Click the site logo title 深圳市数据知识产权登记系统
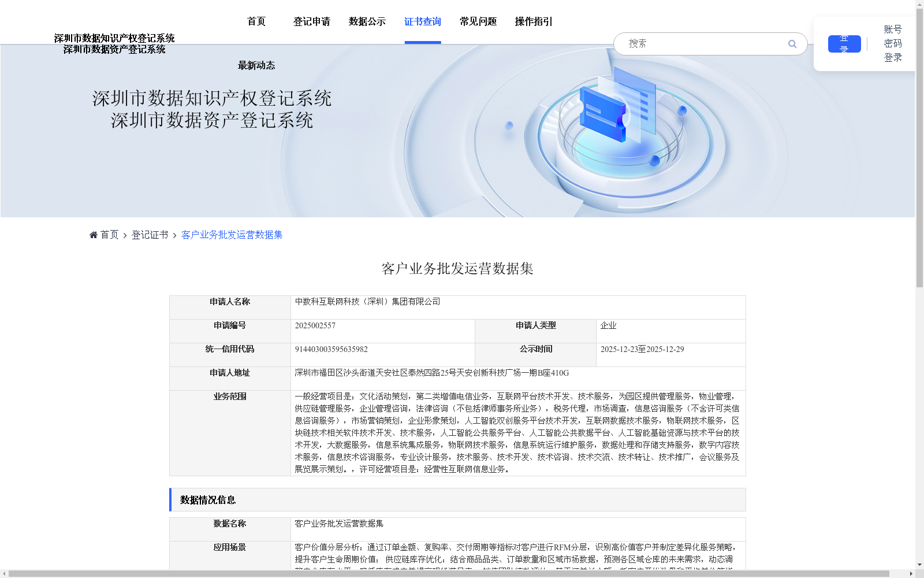This screenshot has height=578, width=924. tap(114, 38)
